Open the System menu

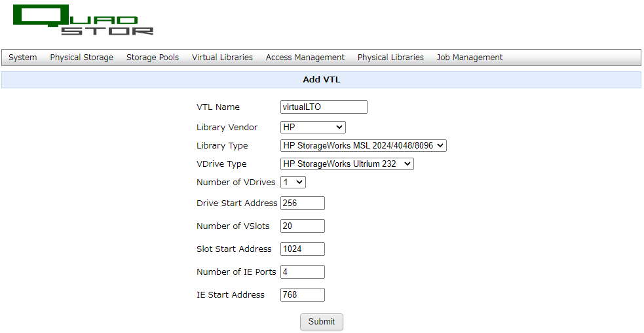[x=22, y=58]
